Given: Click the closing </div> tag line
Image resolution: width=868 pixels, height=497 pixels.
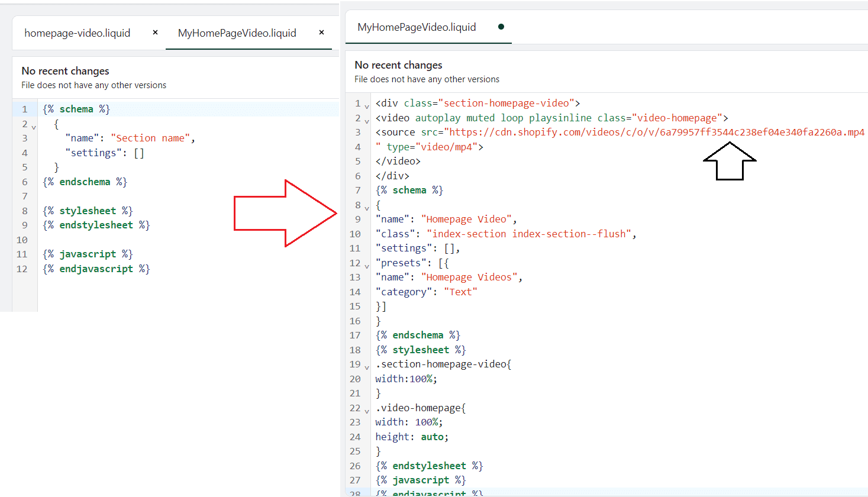Looking at the screenshot, I should pos(392,176).
